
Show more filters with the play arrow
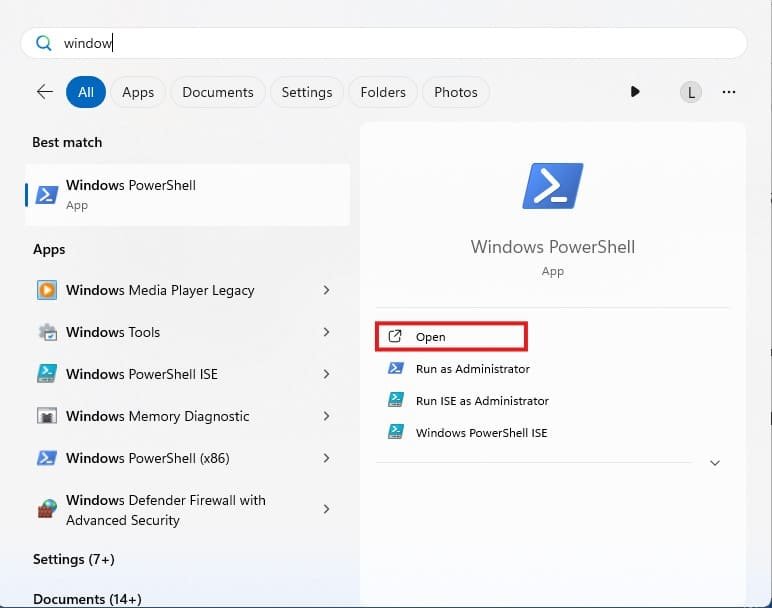click(x=635, y=92)
